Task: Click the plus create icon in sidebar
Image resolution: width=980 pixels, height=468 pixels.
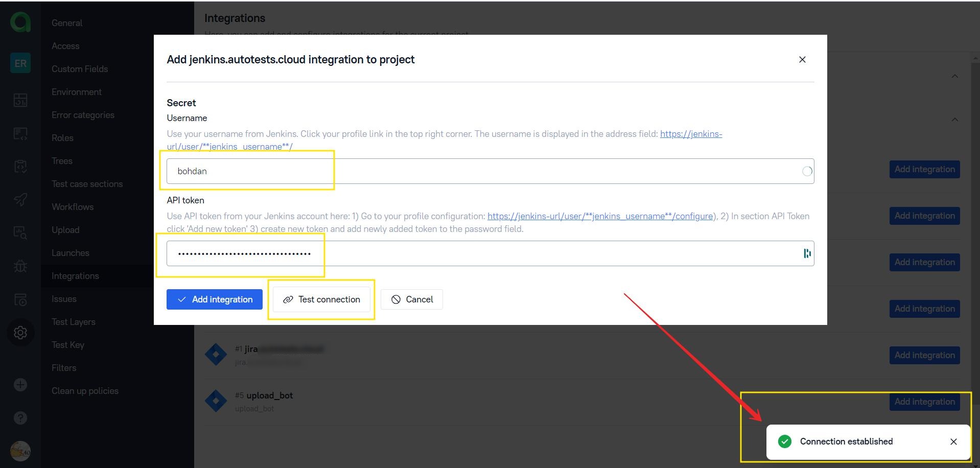Action: pyautogui.click(x=20, y=385)
